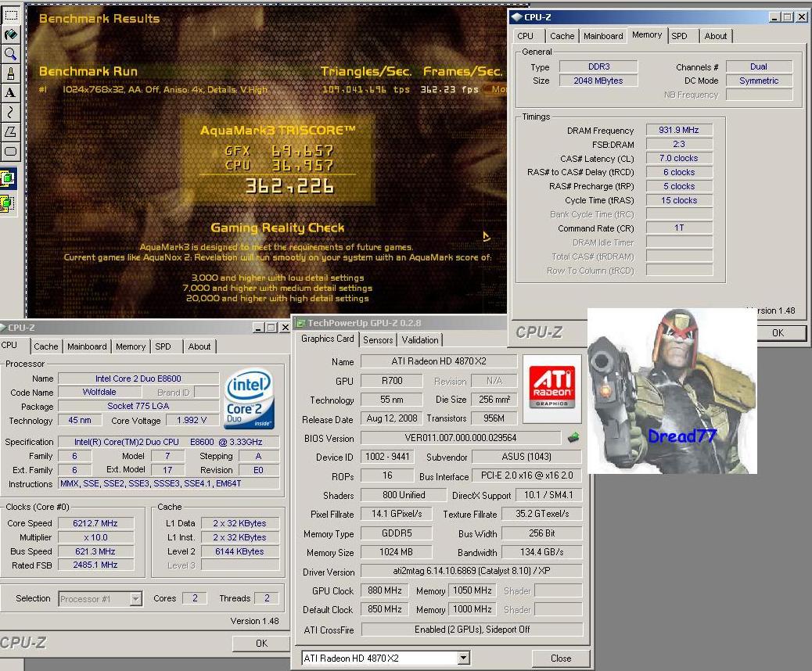This screenshot has height=671, width=812.
Task: Switch to Cache tab in the Processor CPU-Z window
Action: click(45, 346)
